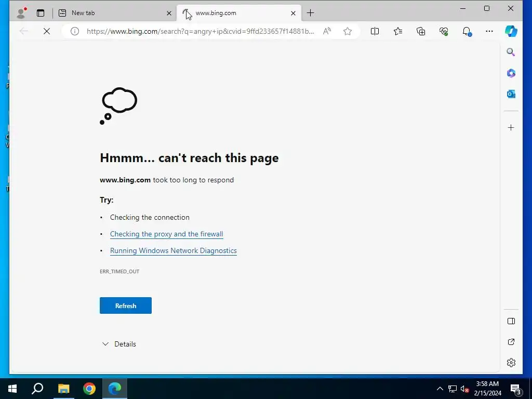Open Browser essentials heart icon

pyautogui.click(x=444, y=31)
